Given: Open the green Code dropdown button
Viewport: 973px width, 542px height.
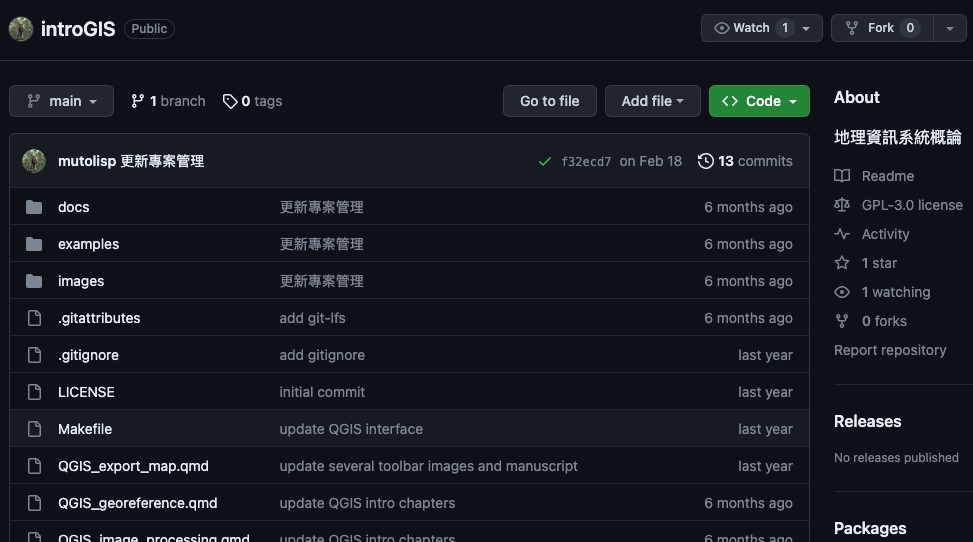Looking at the screenshot, I should coord(759,101).
